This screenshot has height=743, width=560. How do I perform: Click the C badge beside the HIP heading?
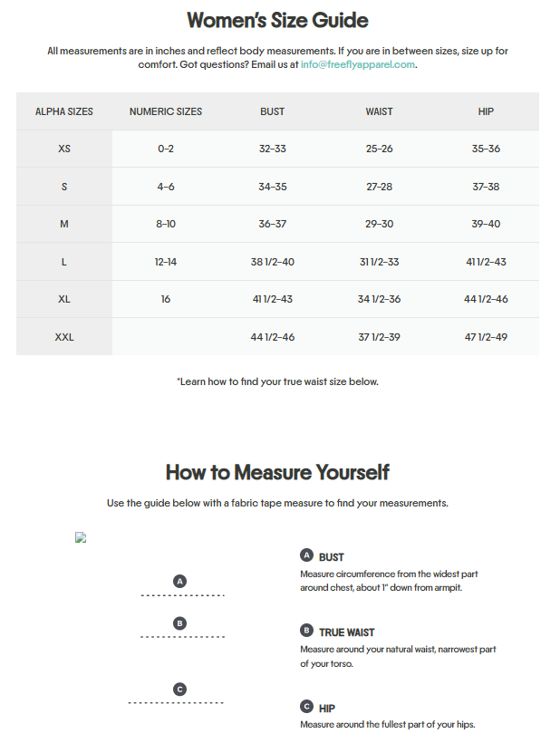[x=306, y=707]
